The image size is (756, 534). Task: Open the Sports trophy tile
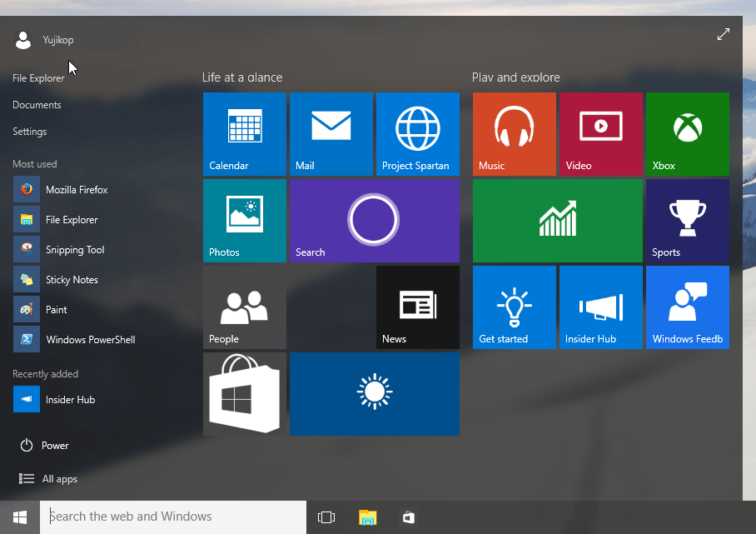coord(688,221)
